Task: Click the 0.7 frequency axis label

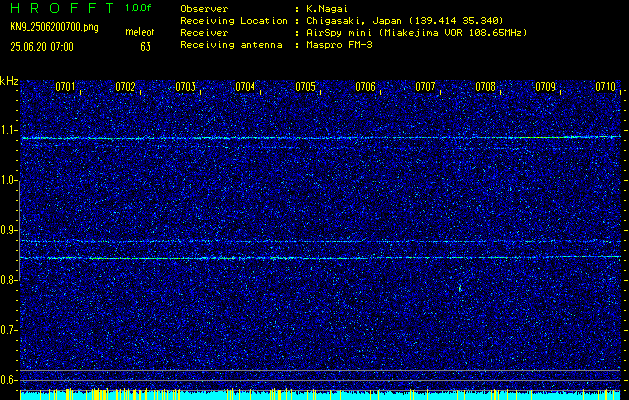Action: click(x=8, y=330)
